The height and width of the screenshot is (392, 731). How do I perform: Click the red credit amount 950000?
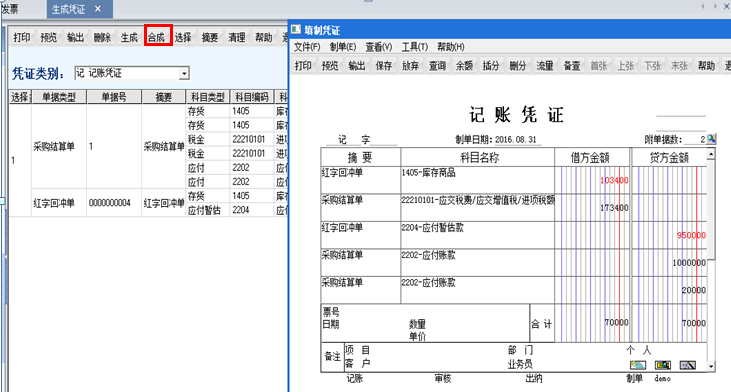[691, 235]
